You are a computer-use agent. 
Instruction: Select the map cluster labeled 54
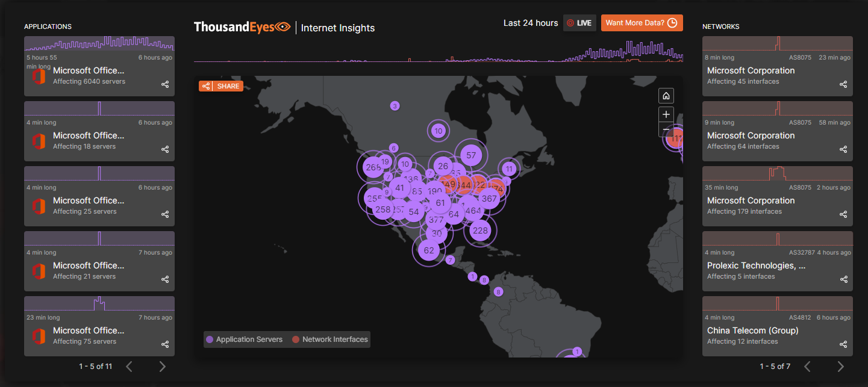[413, 212]
